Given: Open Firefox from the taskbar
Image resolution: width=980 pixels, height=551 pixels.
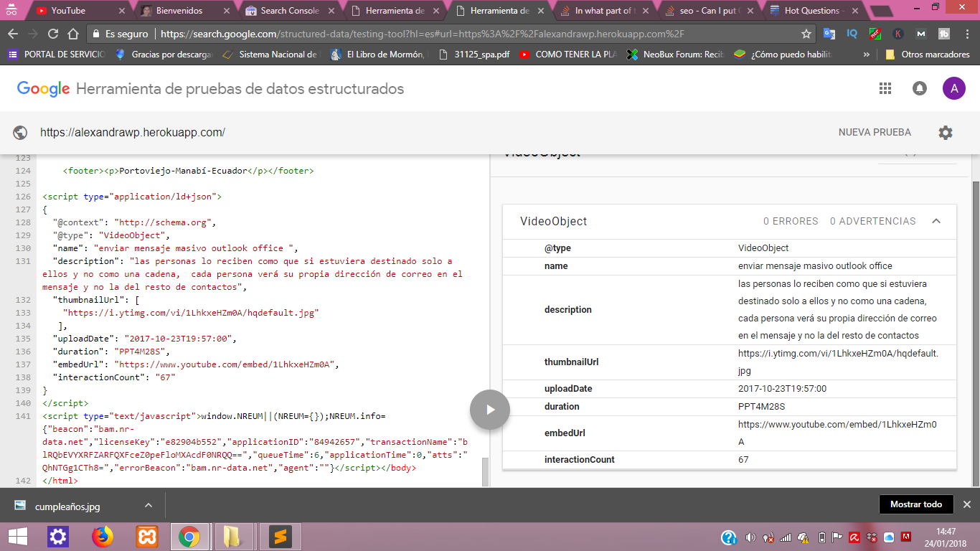Looking at the screenshot, I should 103,537.
